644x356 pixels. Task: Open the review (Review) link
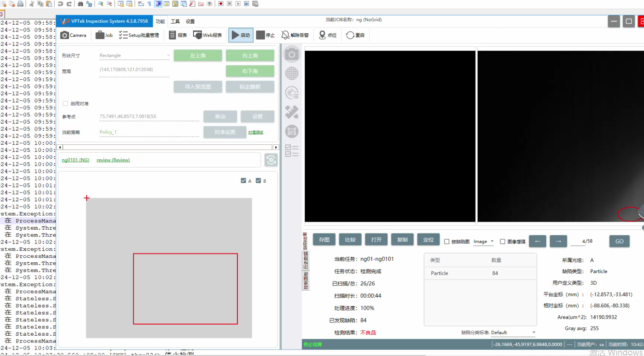coord(113,160)
